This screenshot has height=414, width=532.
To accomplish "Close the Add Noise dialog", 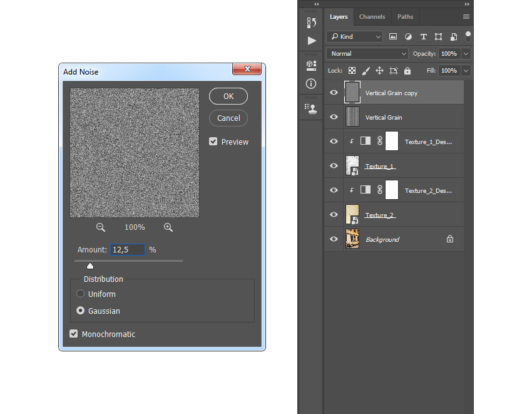I will pos(247,69).
